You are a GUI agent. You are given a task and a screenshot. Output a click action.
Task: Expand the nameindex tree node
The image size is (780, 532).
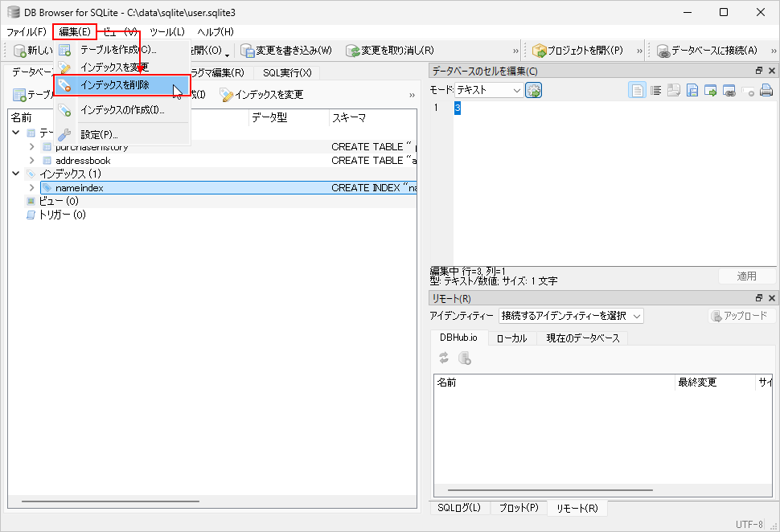pos(32,188)
